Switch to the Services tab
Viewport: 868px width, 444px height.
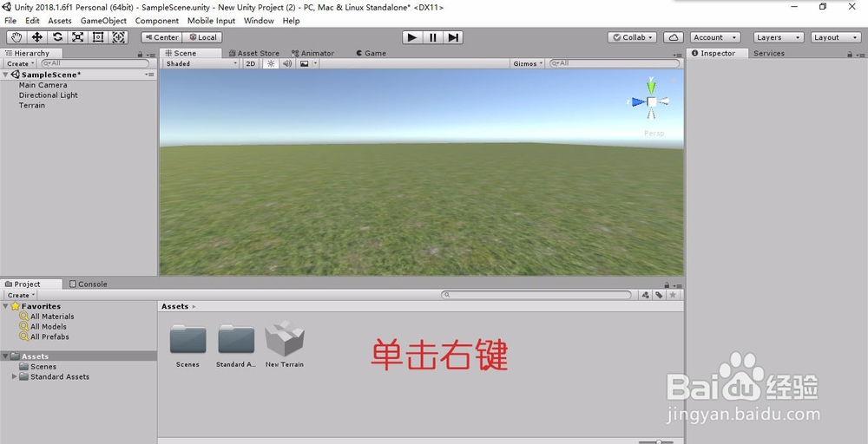769,53
